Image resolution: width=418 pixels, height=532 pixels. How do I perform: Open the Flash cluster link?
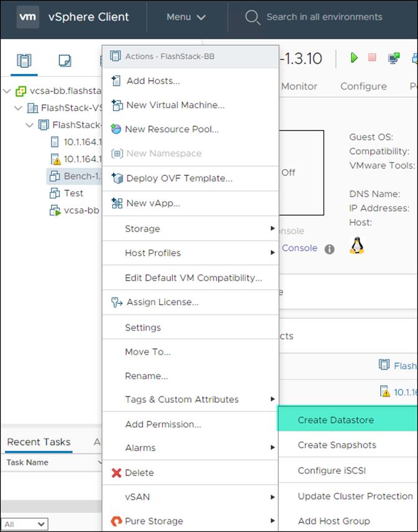[405, 365]
